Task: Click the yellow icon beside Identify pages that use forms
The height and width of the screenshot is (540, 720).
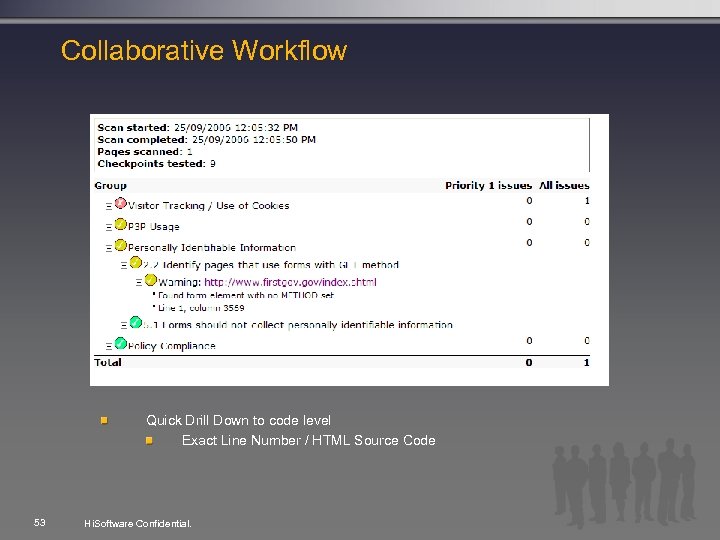Action: pos(135,262)
